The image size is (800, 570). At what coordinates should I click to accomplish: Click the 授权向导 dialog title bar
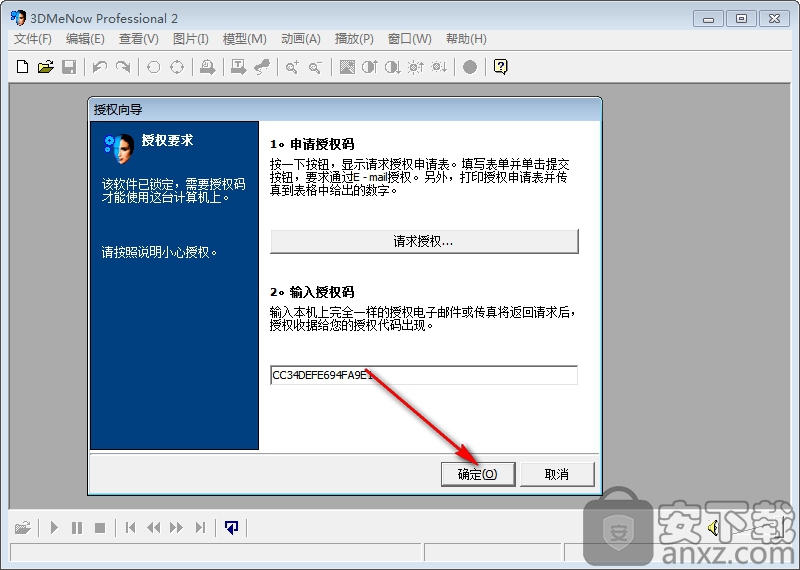click(x=345, y=109)
